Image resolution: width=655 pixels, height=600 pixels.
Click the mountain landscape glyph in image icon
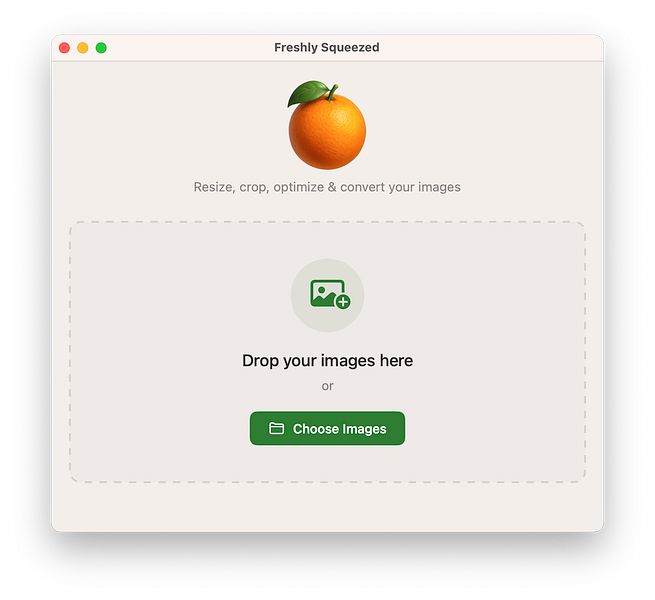coord(324,299)
